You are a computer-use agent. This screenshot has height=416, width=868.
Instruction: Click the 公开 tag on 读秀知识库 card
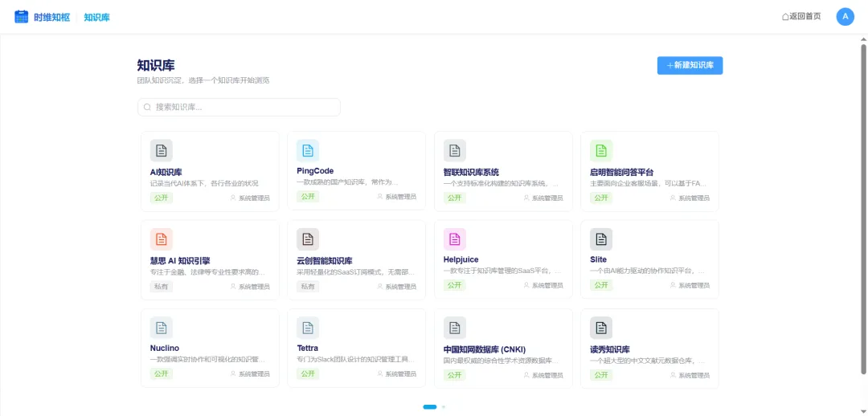pos(601,375)
